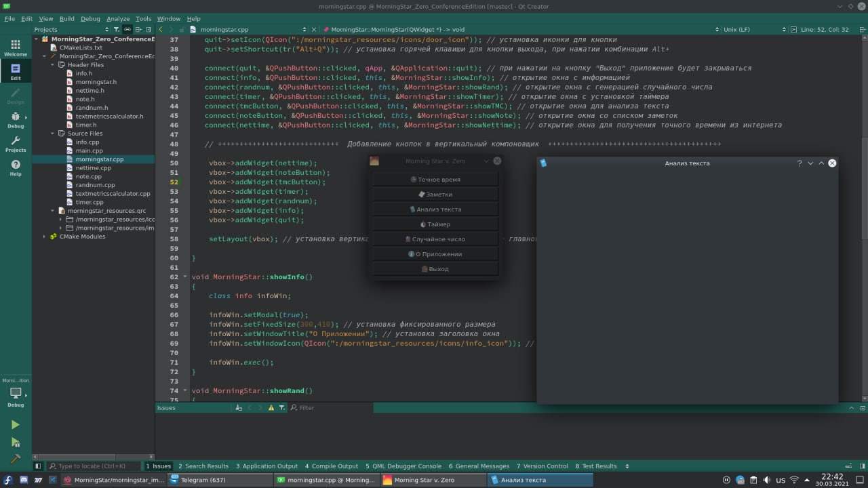
Task: Open the File menu
Action: [9, 19]
